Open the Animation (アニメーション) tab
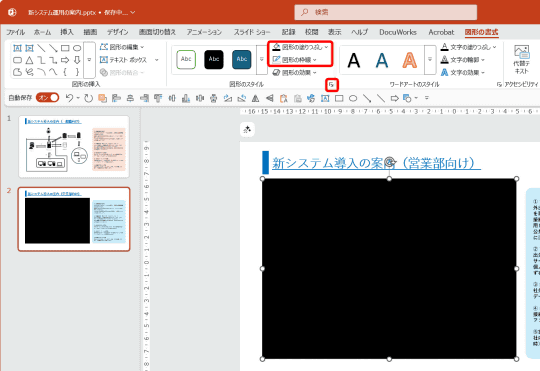Viewport: 540px width, 371px height. point(204,32)
